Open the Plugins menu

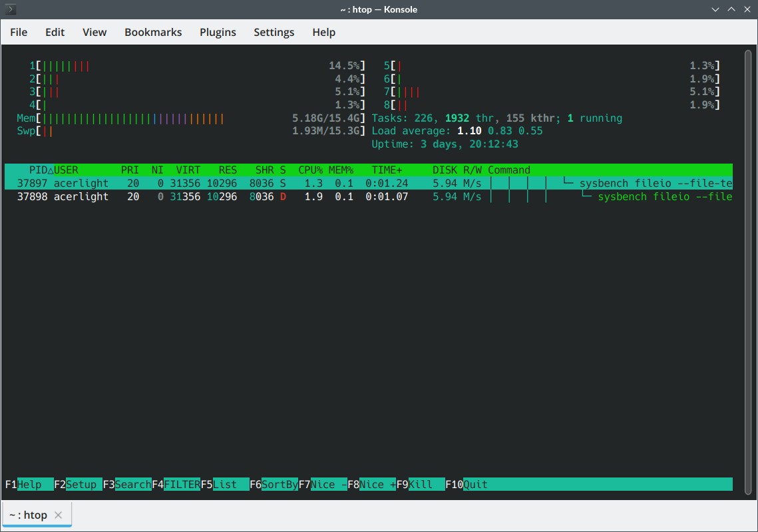pos(218,32)
